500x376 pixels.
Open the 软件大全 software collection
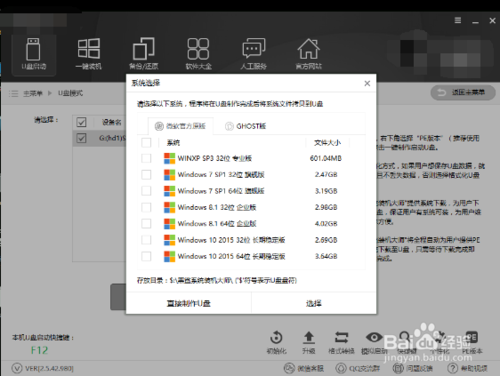coord(198,54)
